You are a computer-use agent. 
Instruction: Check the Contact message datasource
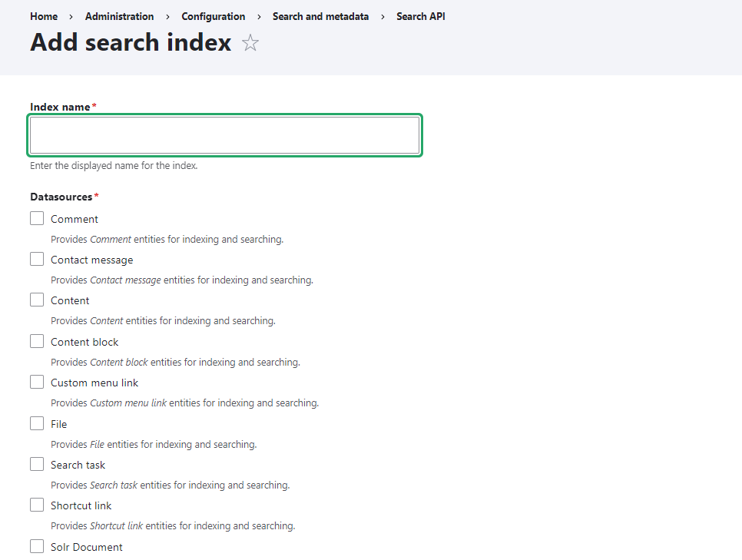pyautogui.click(x=36, y=259)
